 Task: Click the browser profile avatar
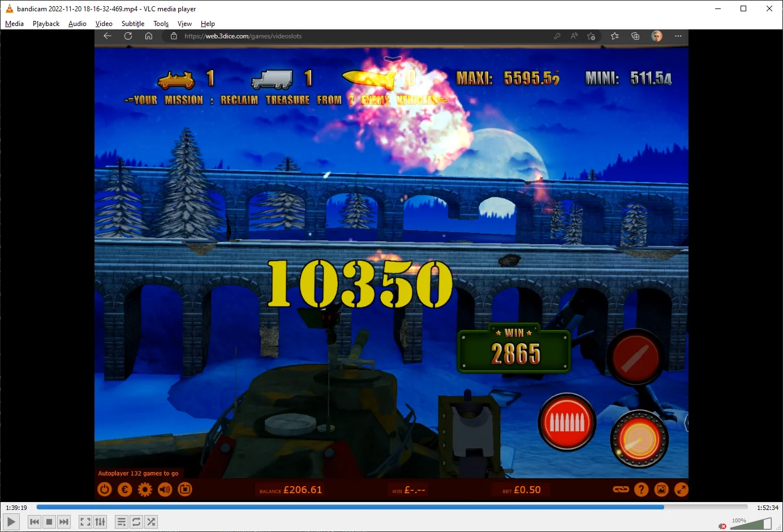(x=657, y=36)
